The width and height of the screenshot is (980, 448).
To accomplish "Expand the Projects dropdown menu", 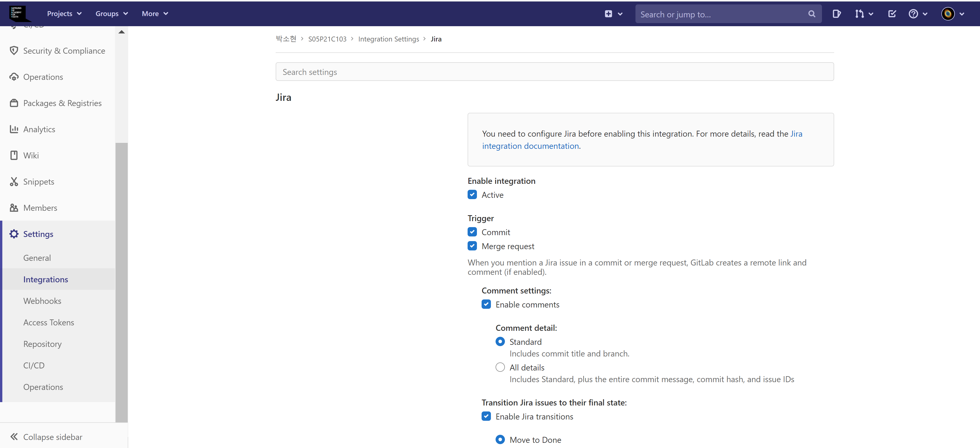I will [x=64, y=14].
